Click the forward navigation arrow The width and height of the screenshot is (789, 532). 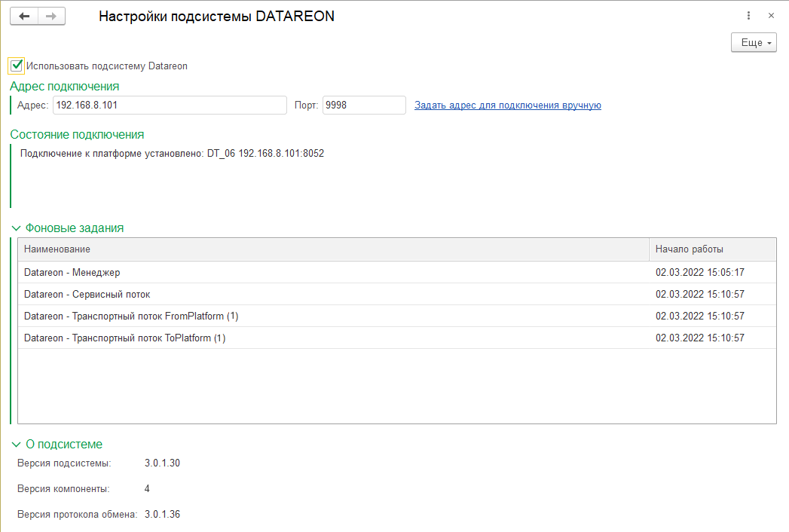pyautogui.click(x=51, y=17)
